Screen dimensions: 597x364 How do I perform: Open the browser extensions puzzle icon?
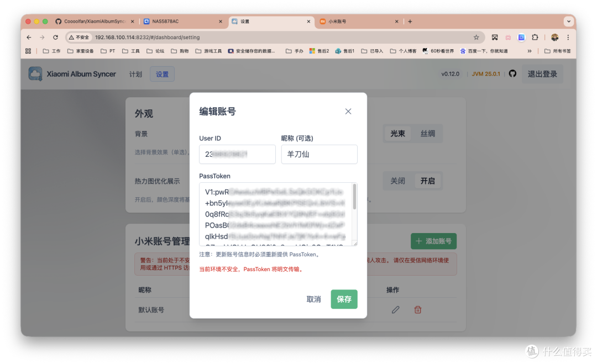click(535, 37)
